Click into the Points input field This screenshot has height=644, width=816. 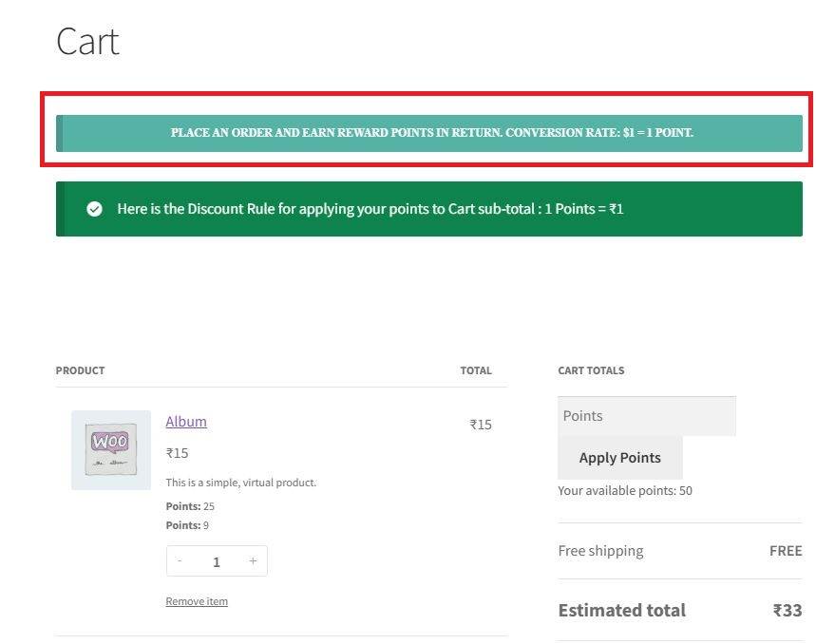click(647, 416)
